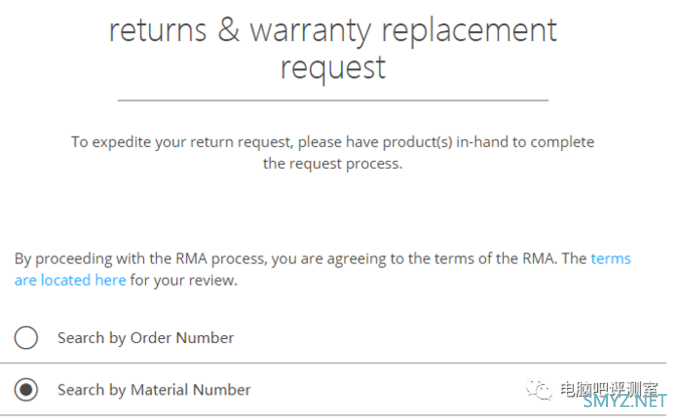
Task: Select the Search by Material Number radio button
Action: pyautogui.click(x=26, y=390)
